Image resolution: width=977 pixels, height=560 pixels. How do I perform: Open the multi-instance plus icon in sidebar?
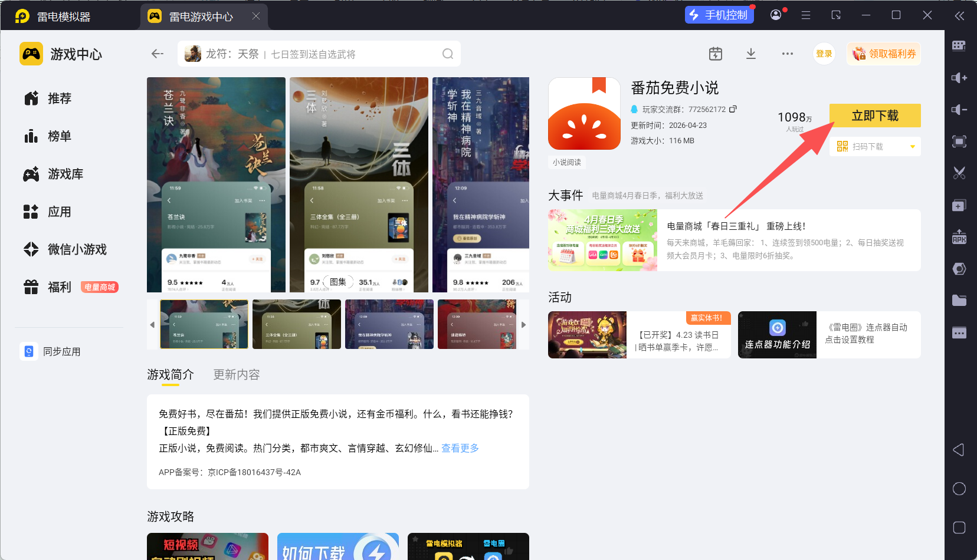[x=959, y=205]
